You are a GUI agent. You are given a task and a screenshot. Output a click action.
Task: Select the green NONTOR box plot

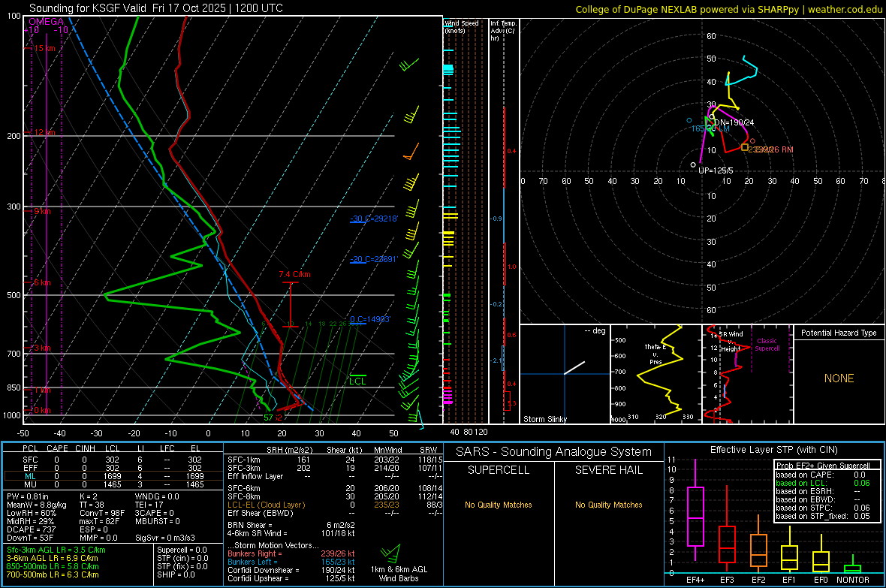click(853, 568)
